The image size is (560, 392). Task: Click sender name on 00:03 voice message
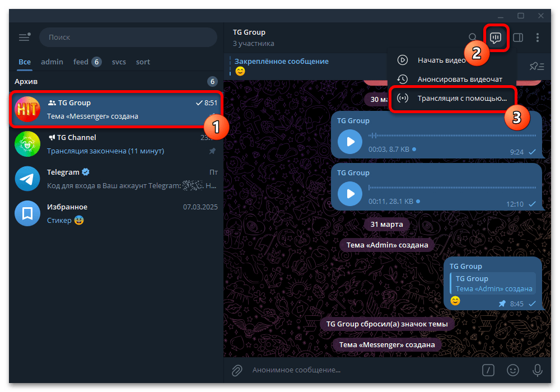(353, 120)
